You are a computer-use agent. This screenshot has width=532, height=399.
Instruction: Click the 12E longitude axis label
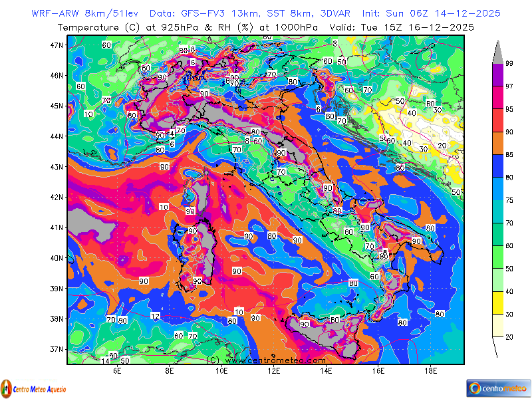coord(273,371)
